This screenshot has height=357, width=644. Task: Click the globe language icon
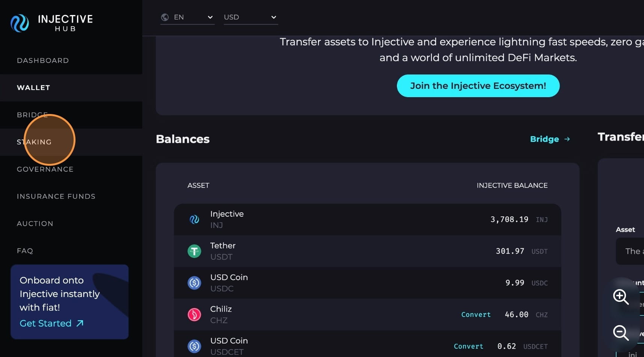[x=165, y=17]
